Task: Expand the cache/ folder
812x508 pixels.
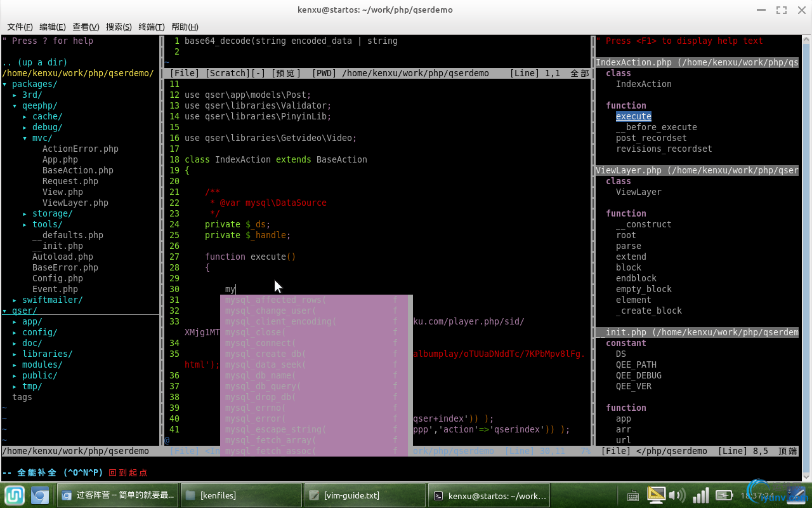Action: coord(43,116)
